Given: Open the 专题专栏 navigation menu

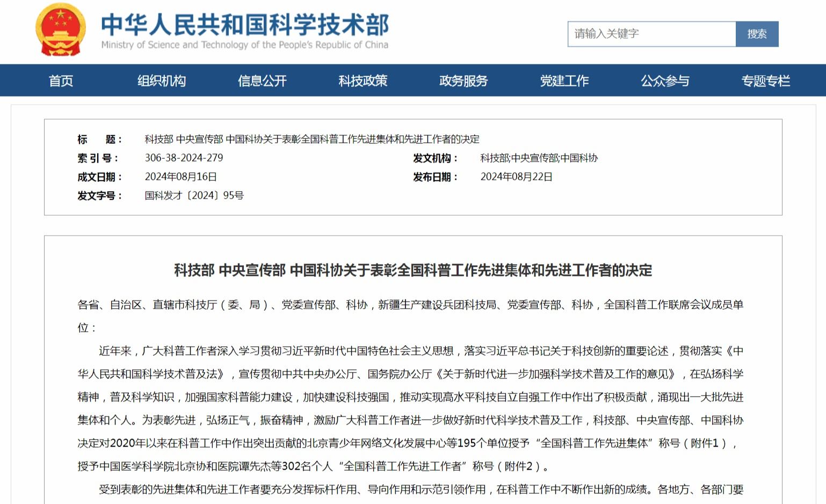Looking at the screenshot, I should [x=766, y=81].
